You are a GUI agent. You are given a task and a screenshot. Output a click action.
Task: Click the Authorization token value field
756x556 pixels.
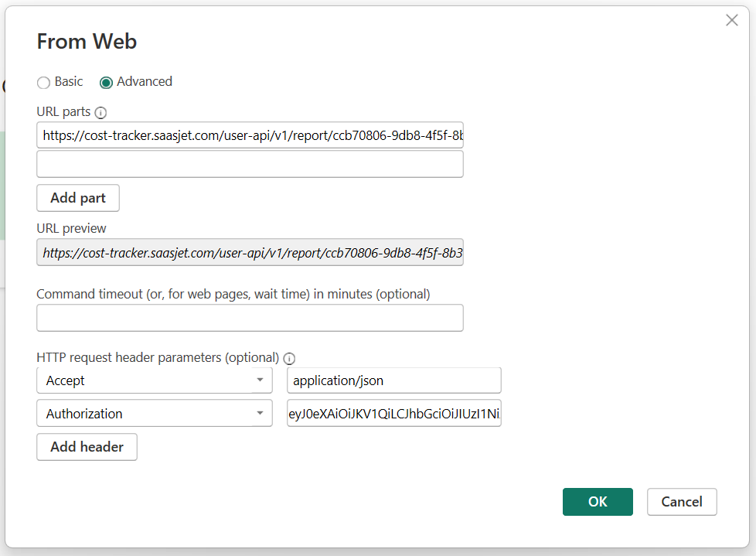[394, 414]
